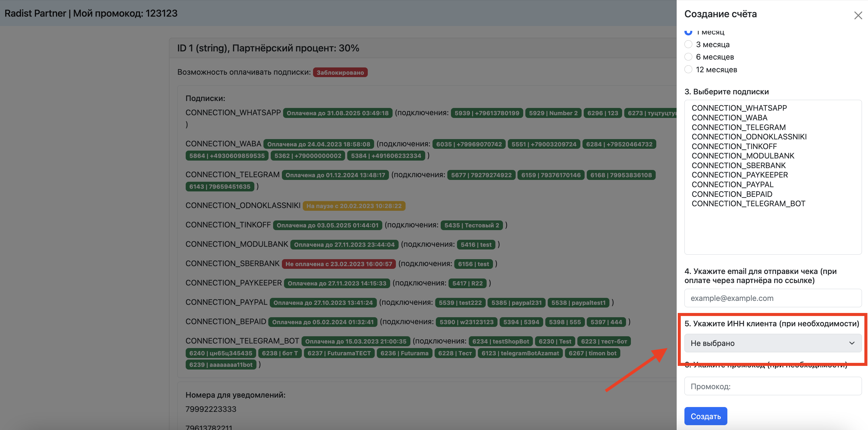Click the Создать button
Image resolution: width=868 pixels, height=430 pixels.
(705, 416)
